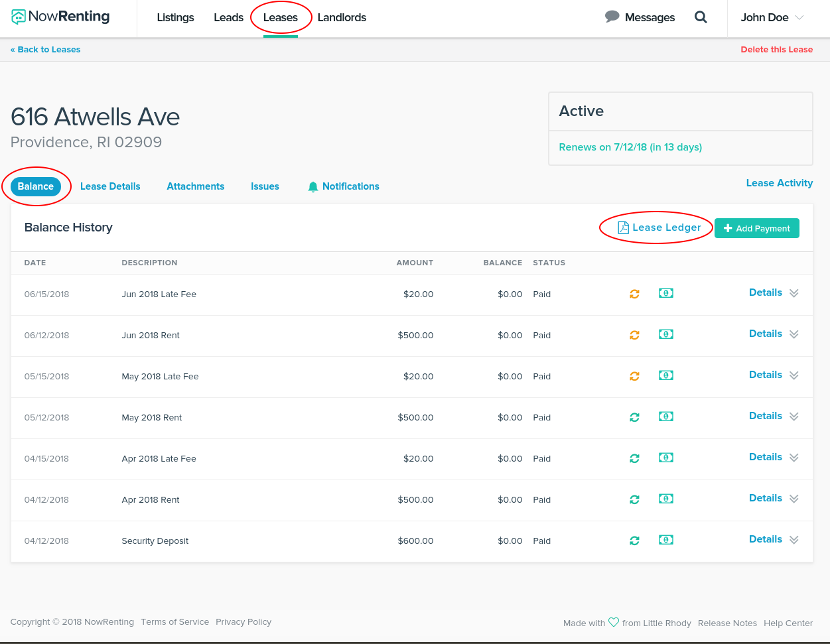Click the heart icon in footer
Viewport: 830px width, 644px height.
click(x=614, y=622)
